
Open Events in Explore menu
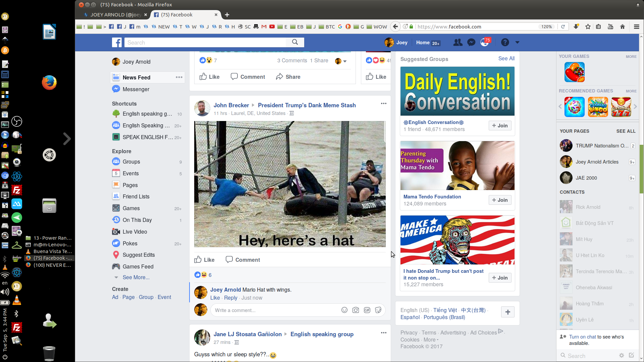130,173
